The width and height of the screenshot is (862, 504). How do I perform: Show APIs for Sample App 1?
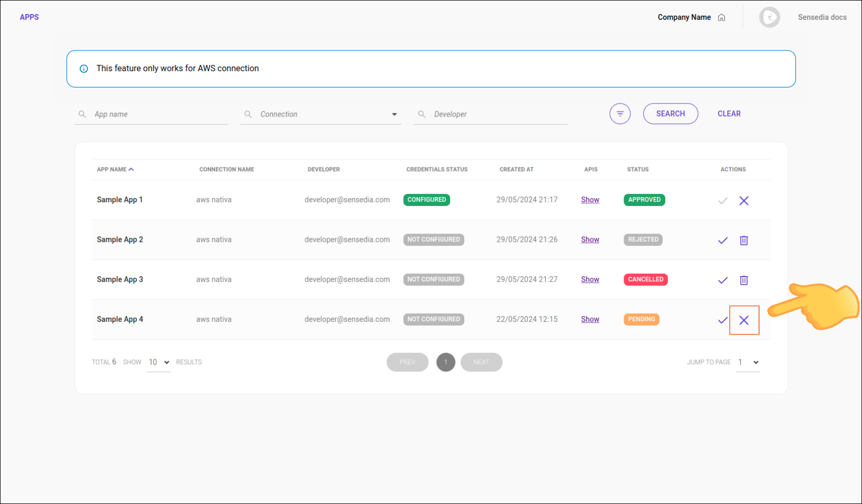(590, 200)
